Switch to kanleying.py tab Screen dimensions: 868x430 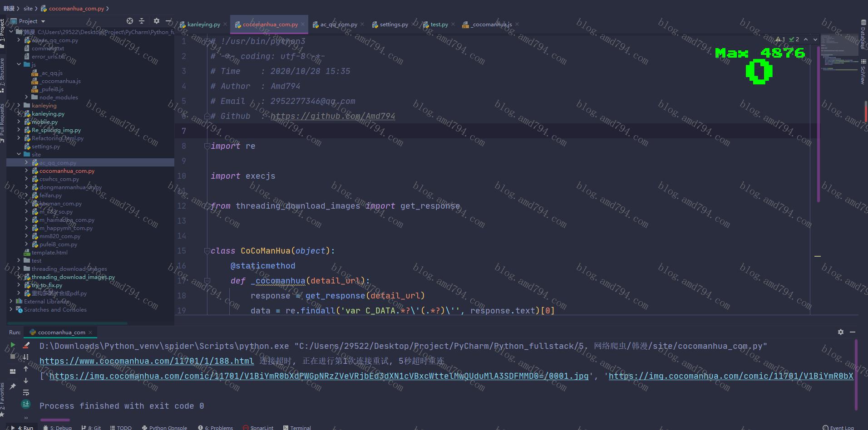coord(200,24)
